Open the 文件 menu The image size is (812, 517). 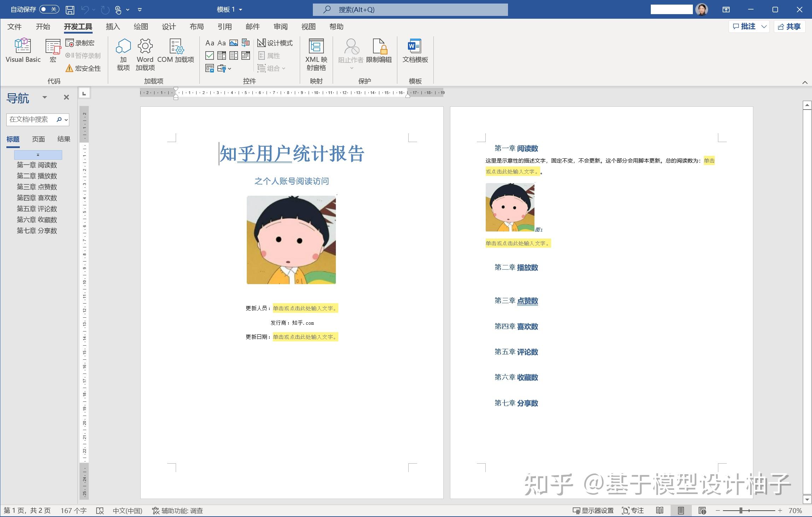click(x=14, y=27)
